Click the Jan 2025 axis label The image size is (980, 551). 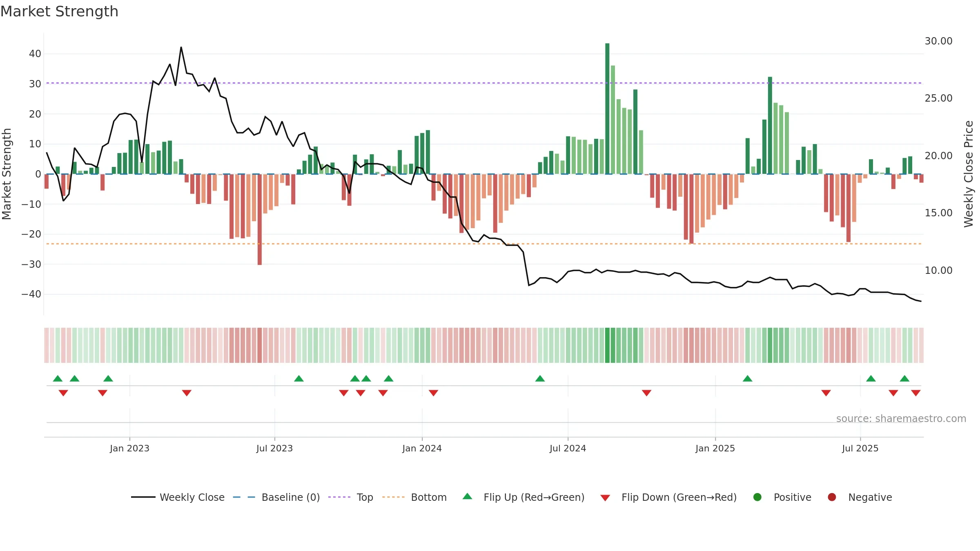pyautogui.click(x=715, y=448)
